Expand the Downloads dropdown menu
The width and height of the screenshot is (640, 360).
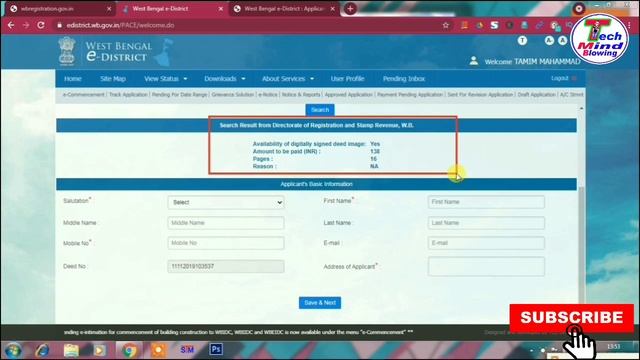click(x=225, y=79)
